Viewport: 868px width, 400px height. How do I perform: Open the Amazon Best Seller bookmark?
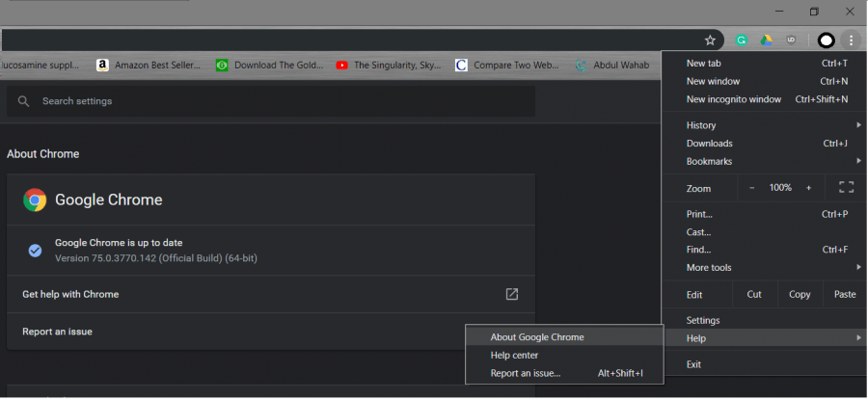(x=149, y=66)
